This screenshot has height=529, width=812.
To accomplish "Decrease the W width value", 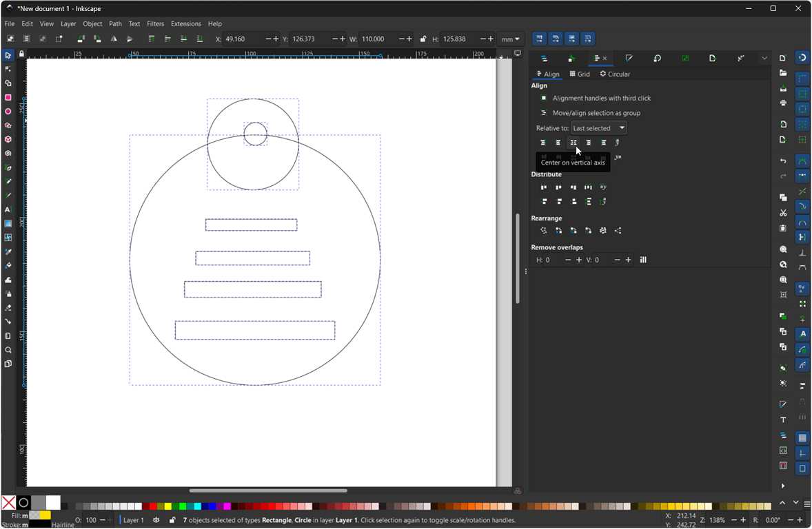I will [x=401, y=39].
